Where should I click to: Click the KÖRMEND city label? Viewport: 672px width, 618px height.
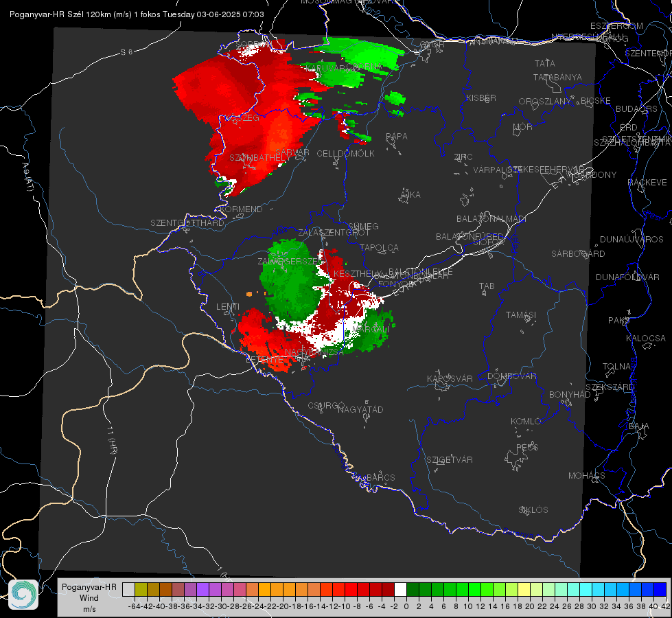(240, 209)
